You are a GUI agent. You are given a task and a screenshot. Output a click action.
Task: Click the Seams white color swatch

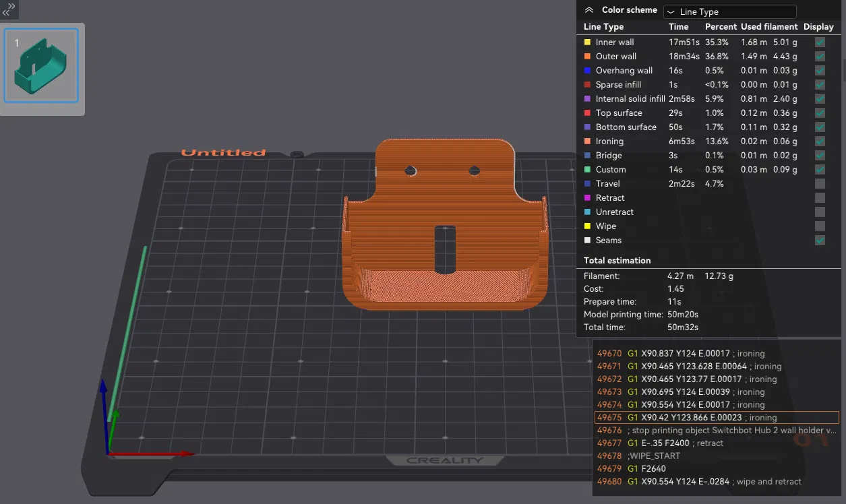(587, 240)
